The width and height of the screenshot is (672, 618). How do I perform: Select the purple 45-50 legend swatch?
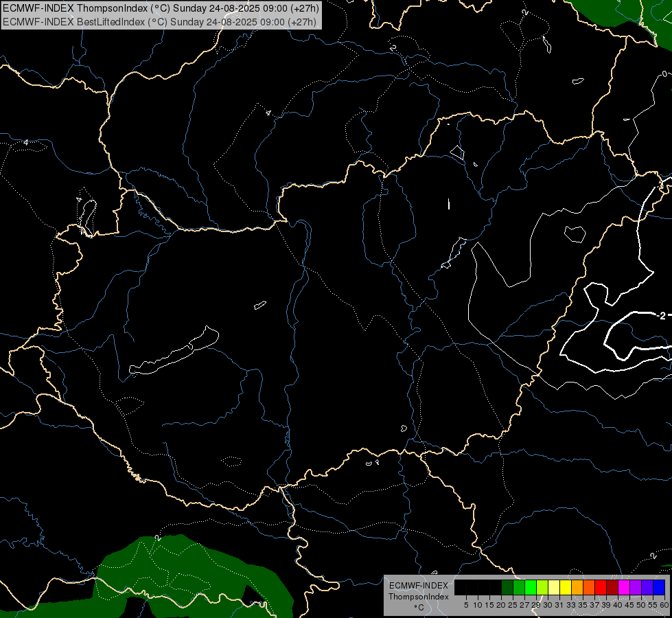[x=636, y=587]
